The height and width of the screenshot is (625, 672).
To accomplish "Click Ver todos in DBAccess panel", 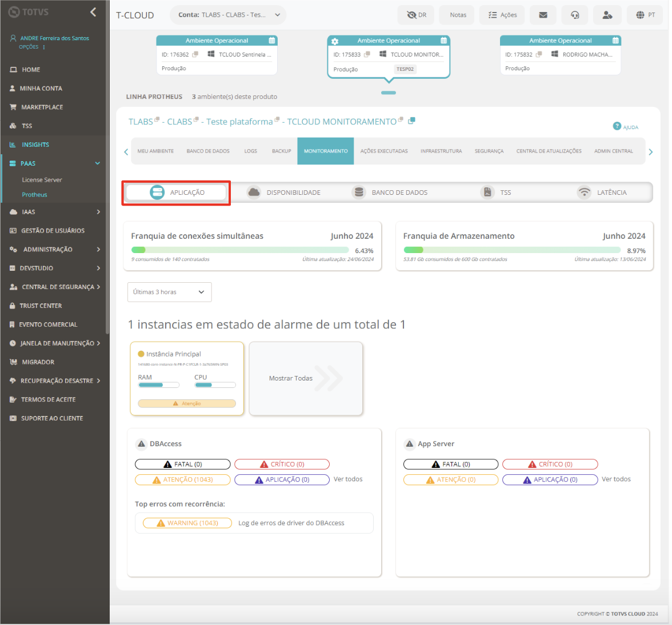I will [349, 480].
